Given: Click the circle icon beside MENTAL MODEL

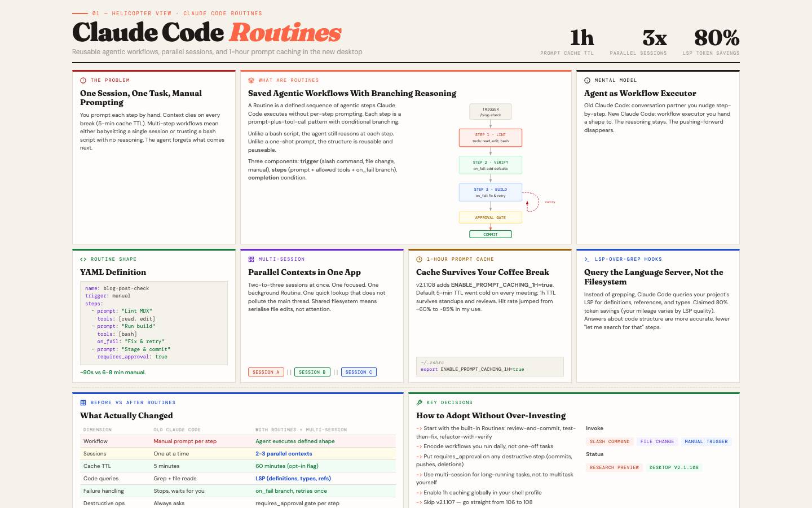Looking at the screenshot, I should coord(587,80).
